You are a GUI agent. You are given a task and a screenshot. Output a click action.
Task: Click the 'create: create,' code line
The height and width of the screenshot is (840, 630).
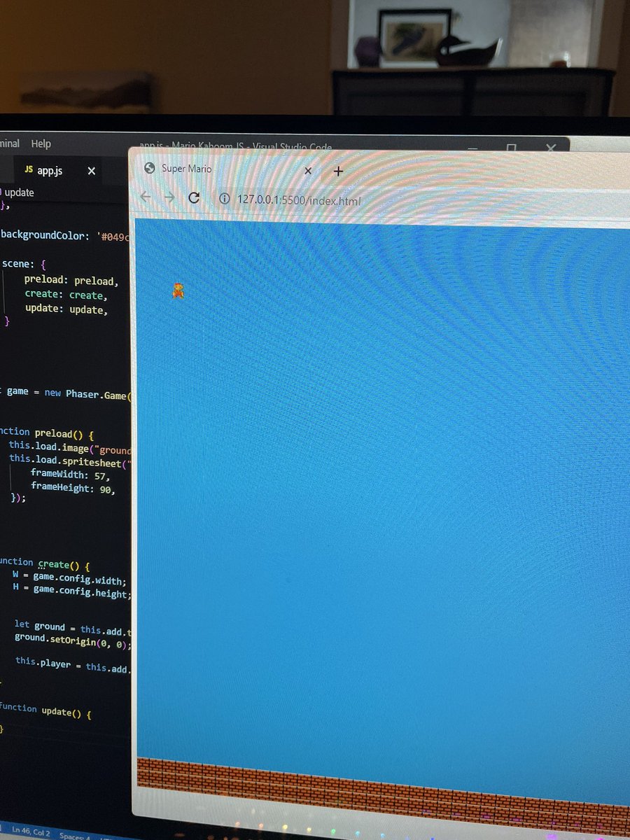pyautogui.click(x=66, y=295)
